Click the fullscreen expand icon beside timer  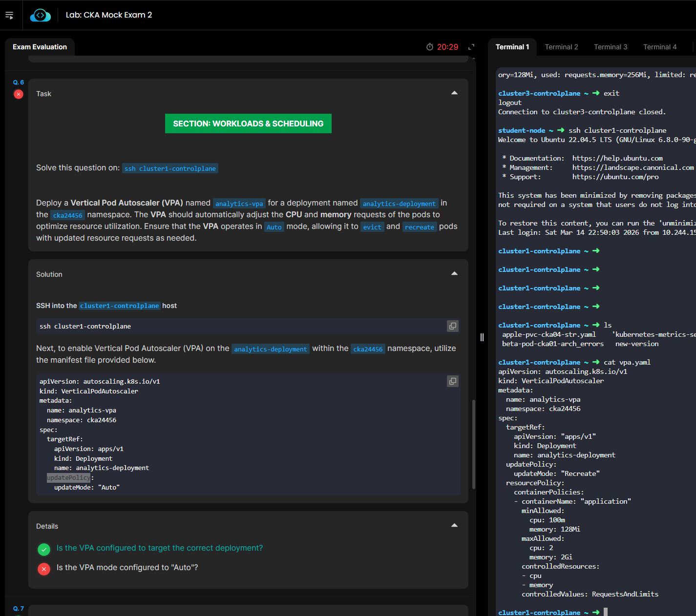(471, 47)
